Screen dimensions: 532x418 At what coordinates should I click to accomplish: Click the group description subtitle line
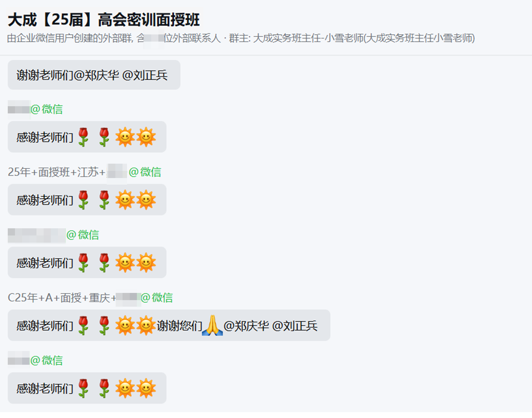click(x=241, y=38)
